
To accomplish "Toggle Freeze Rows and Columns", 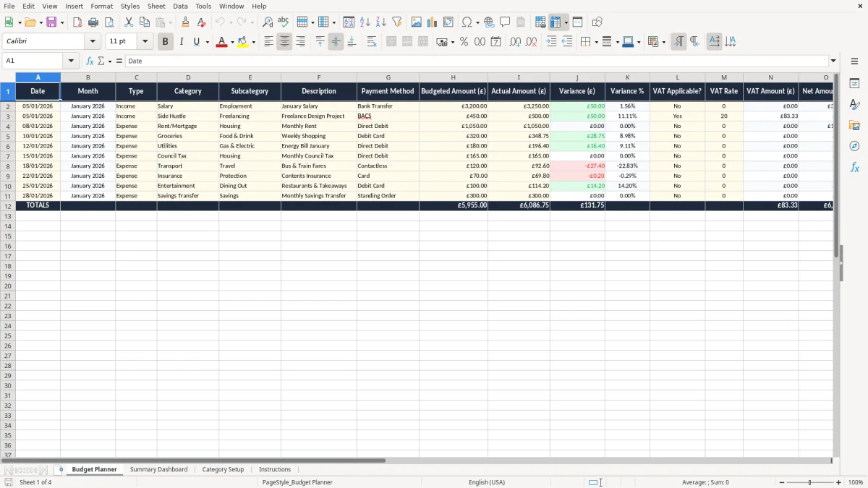I will [x=556, y=22].
